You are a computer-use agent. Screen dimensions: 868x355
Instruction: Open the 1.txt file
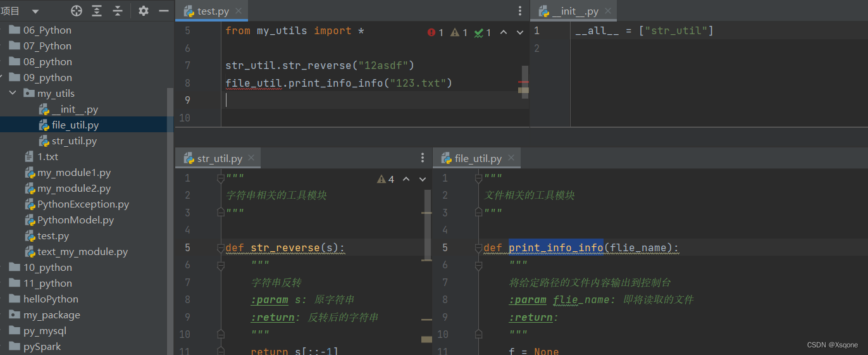coord(47,156)
